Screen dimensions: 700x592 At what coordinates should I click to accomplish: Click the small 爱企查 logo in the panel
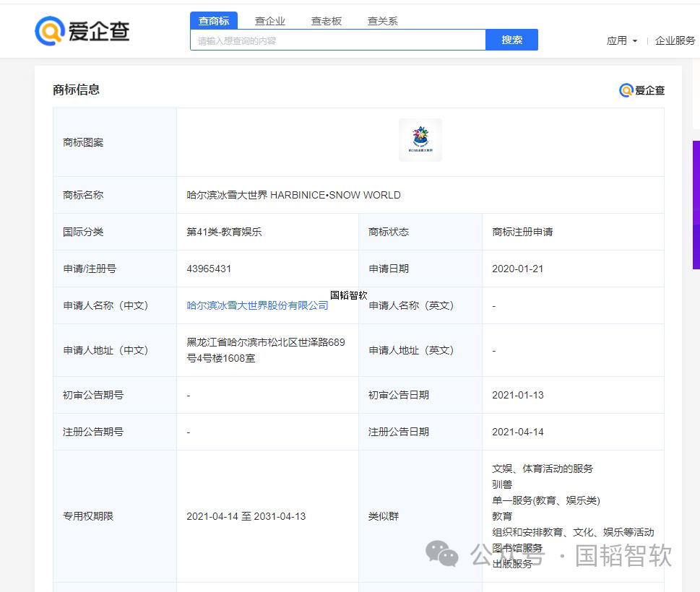[641, 90]
